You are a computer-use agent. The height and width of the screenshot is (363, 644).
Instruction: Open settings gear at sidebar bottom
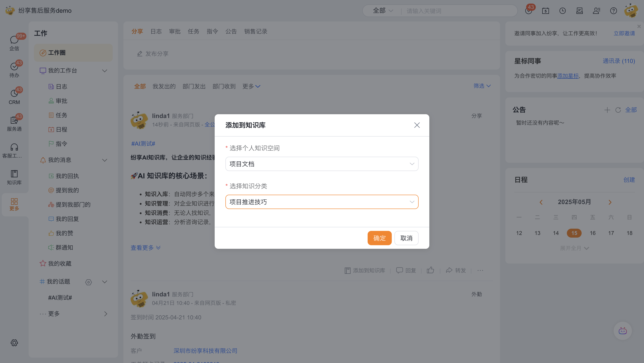pyautogui.click(x=14, y=342)
